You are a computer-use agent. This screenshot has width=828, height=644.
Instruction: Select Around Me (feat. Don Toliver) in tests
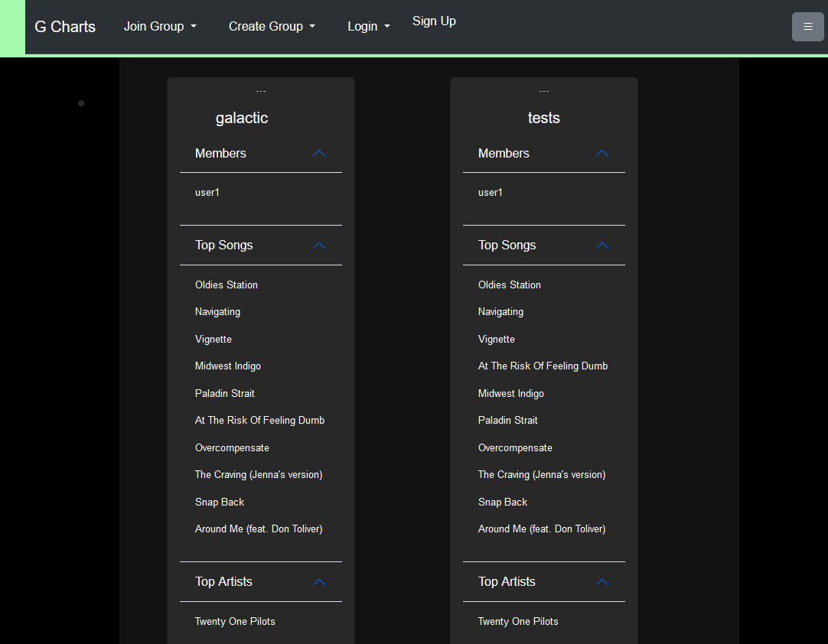coord(542,529)
